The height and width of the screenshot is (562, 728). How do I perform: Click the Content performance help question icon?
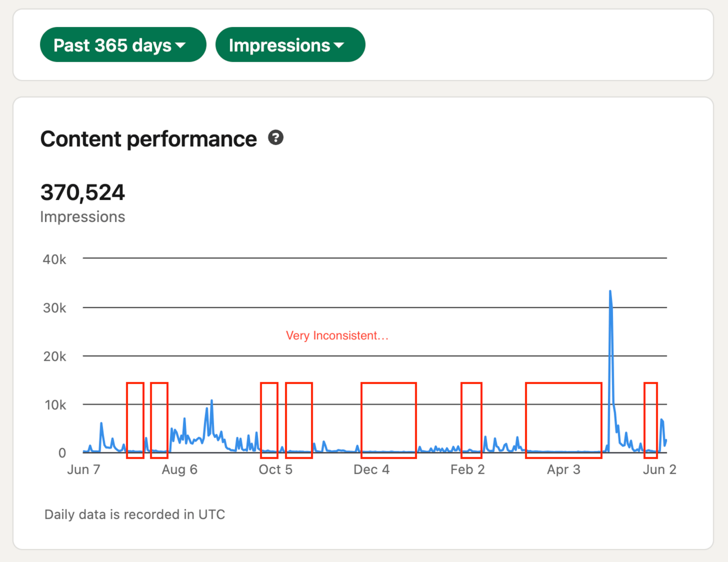(x=276, y=138)
